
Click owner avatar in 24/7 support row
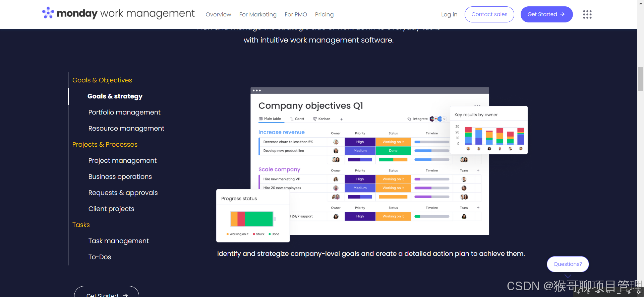click(x=336, y=216)
